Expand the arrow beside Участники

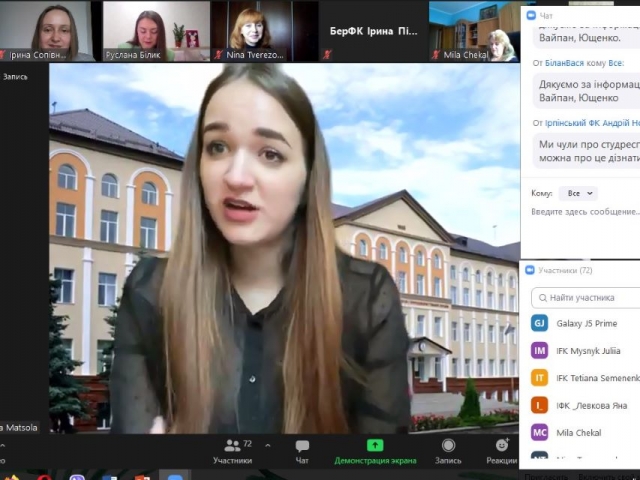pos(268,446)
